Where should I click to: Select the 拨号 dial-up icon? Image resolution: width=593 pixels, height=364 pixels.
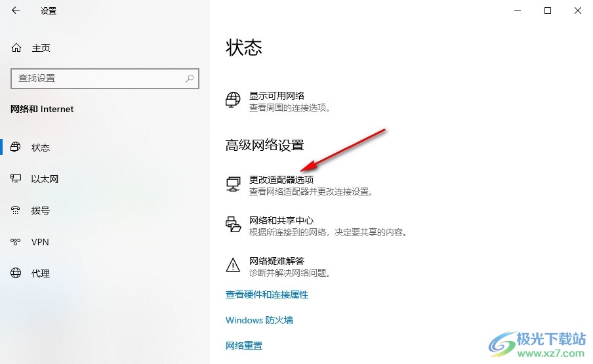coord(16,210)
